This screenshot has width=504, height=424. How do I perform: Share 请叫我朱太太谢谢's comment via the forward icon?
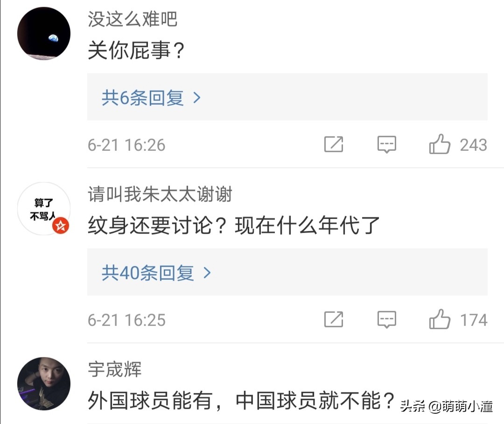pyautogui.click(x=334, y=320)
